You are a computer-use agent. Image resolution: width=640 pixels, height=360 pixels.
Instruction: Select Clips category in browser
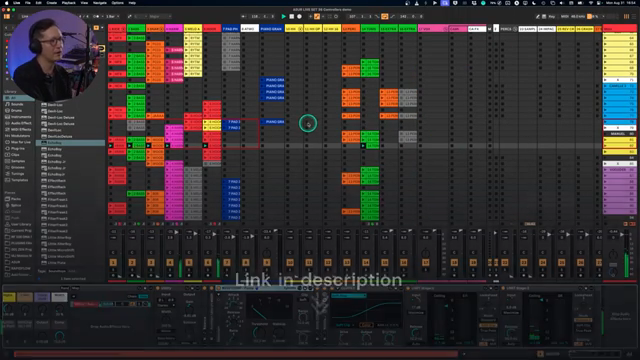point(15,155)
